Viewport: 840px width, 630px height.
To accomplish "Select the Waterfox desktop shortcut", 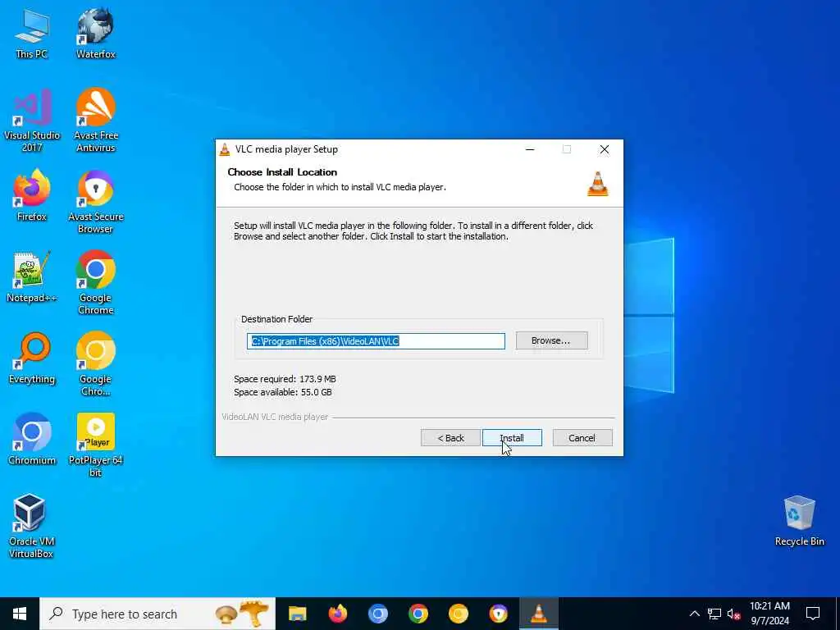I will click(x=95, y=34).
